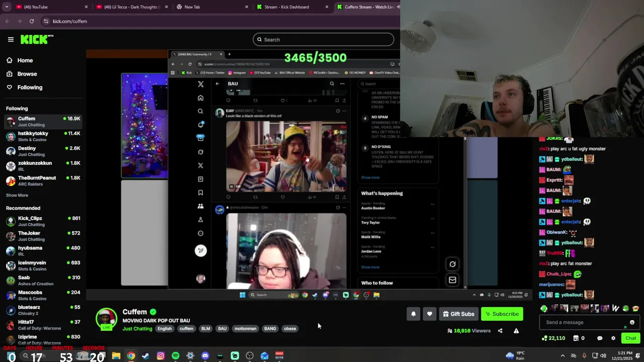
Task: Click the Exprttt username in chat
Action: click(x=554, y=180)
